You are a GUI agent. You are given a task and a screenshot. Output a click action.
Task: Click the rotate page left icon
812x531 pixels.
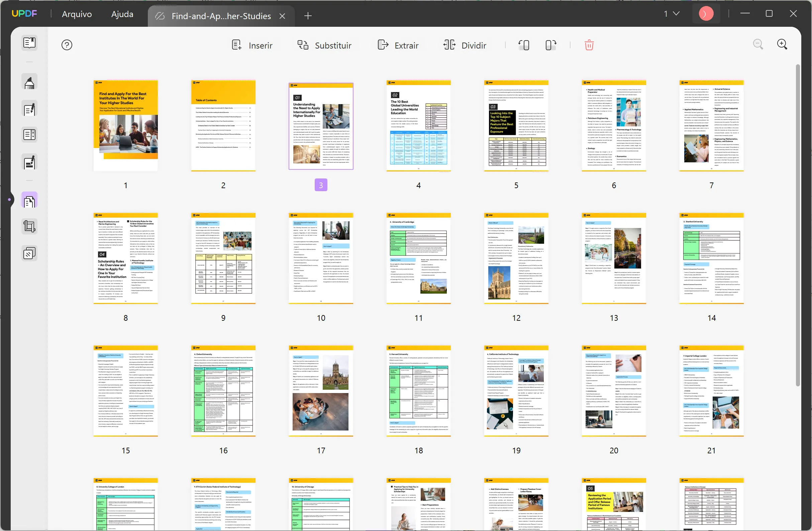523,45
